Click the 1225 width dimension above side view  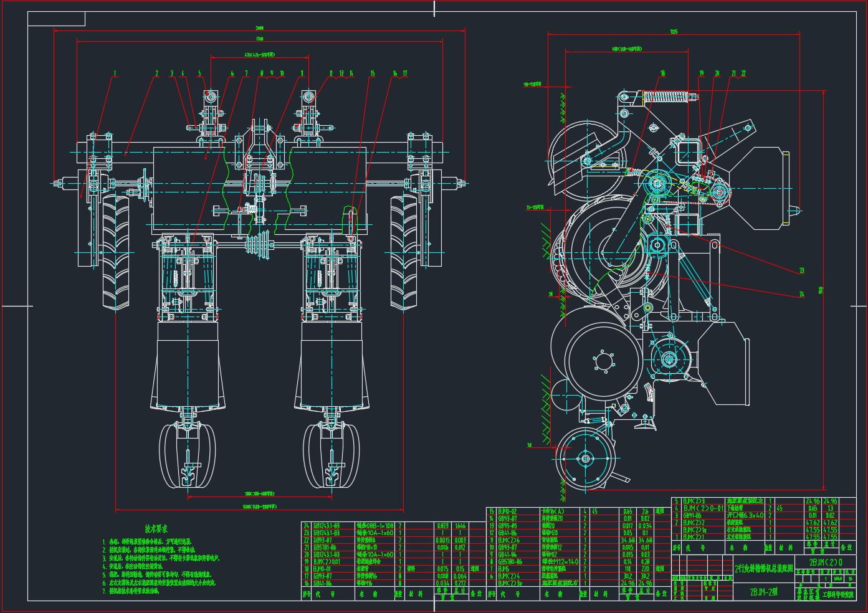point(674,32)
